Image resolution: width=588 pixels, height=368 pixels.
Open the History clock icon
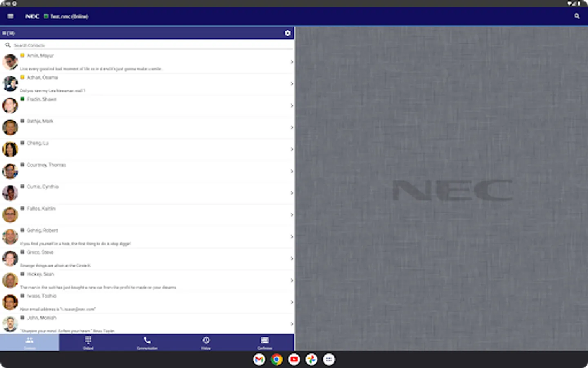pos(206,340)
